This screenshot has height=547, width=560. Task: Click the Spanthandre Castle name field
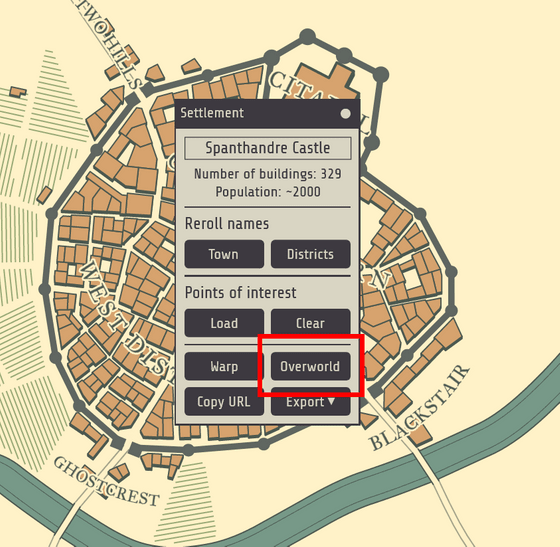[268, 148]
